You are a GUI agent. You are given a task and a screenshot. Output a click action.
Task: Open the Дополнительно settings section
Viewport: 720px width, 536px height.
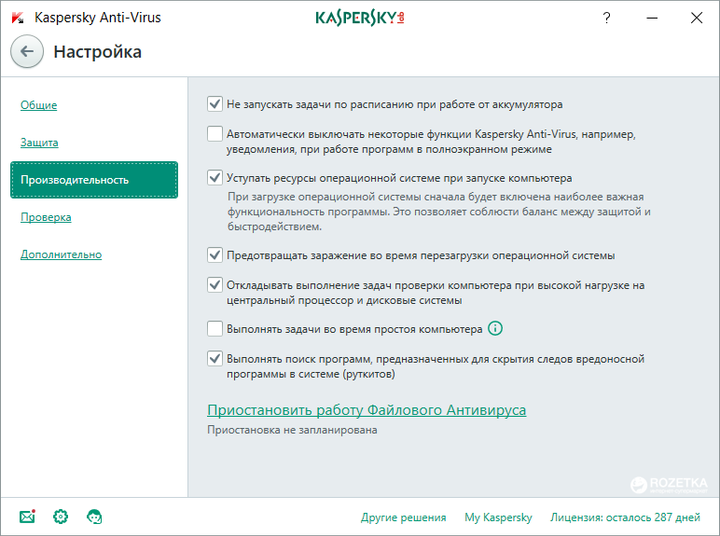click(x=61, y=254)
